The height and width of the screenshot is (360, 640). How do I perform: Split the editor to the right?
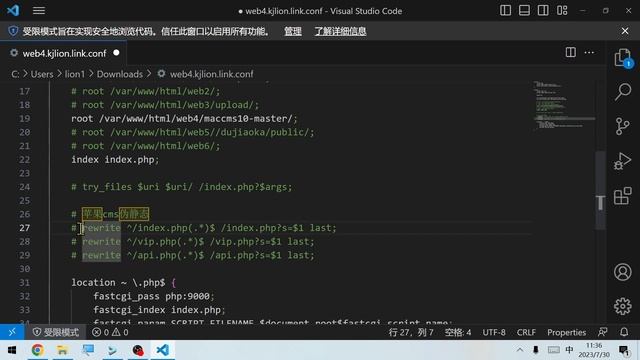pyautogui.click(x=571, y=52)
